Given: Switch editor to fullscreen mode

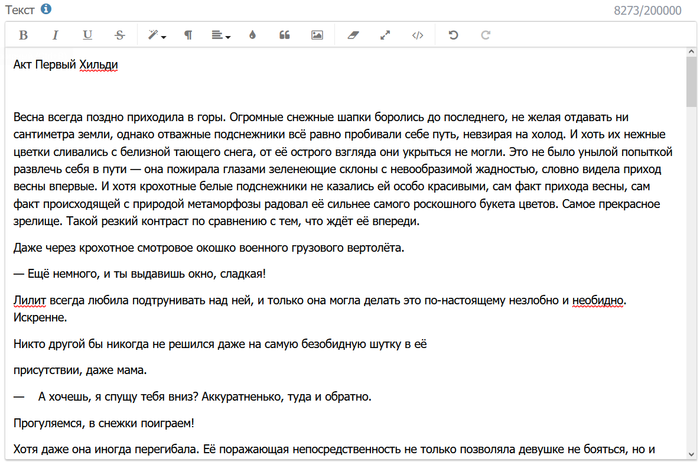Looking at the screenshot, I should [385, 35].
